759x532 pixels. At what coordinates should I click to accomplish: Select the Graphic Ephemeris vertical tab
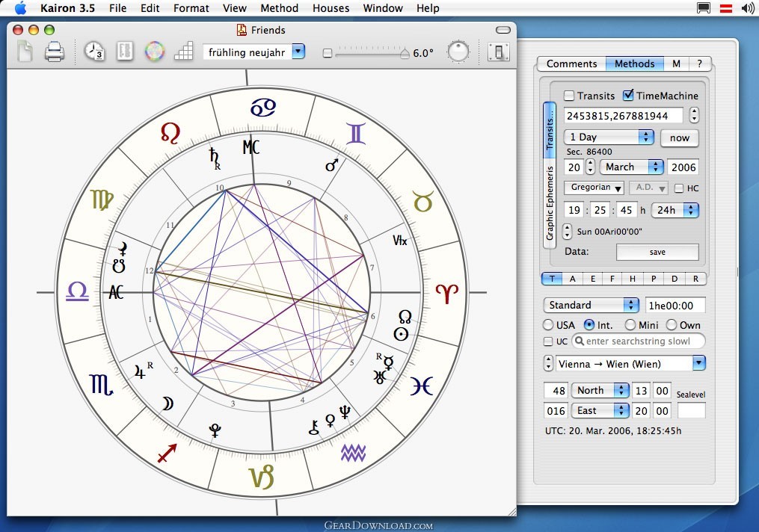coord(550,202)
